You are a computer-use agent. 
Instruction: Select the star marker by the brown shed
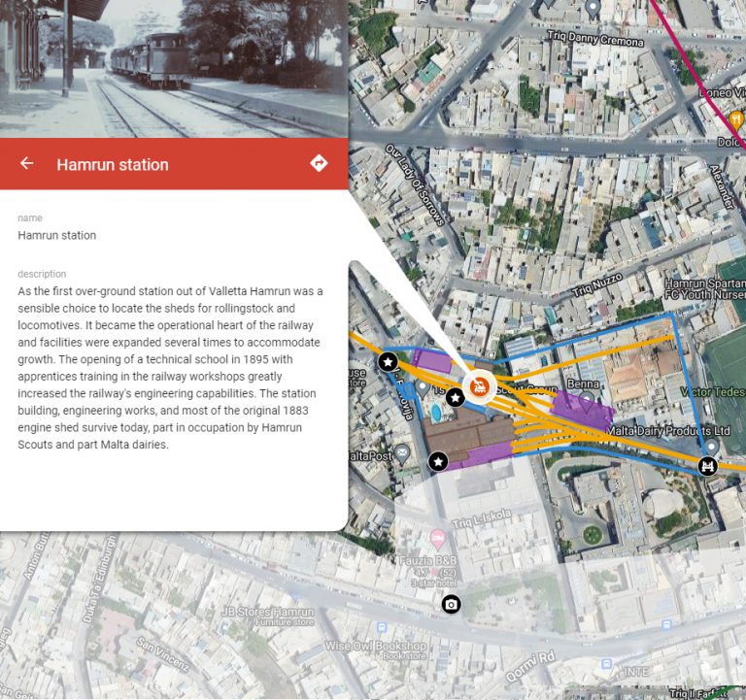pos(438,460)
